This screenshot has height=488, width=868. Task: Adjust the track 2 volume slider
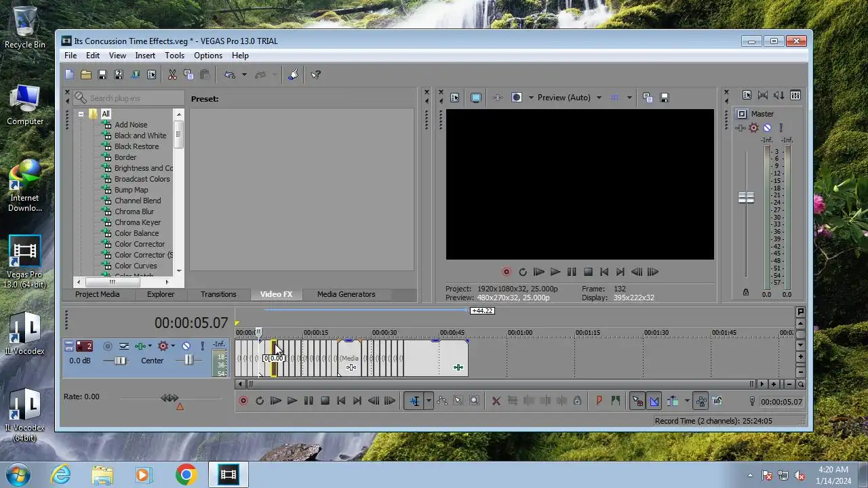pos(120,361)
